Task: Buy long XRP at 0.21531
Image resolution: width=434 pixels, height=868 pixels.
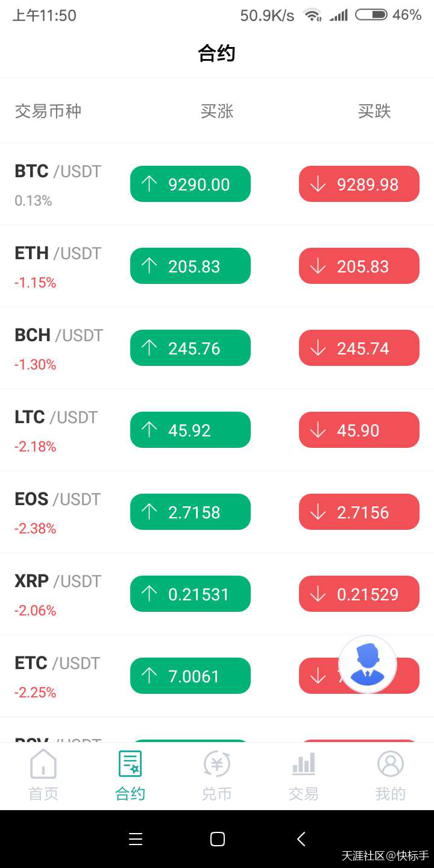Action: 190,594
